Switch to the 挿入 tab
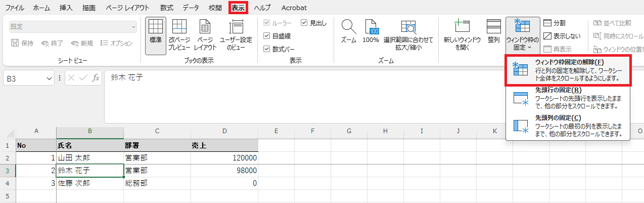Viewport: 644px width, 203px height. pyautogui.click(x=66, y=8)
